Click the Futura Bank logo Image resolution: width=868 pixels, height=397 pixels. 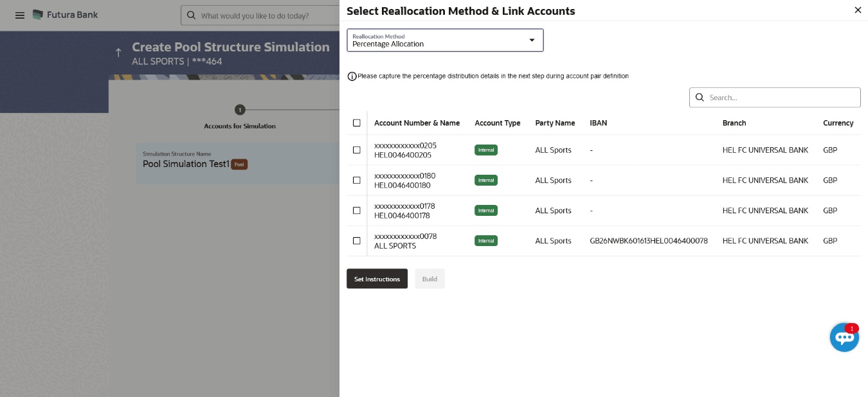(65, 15)
